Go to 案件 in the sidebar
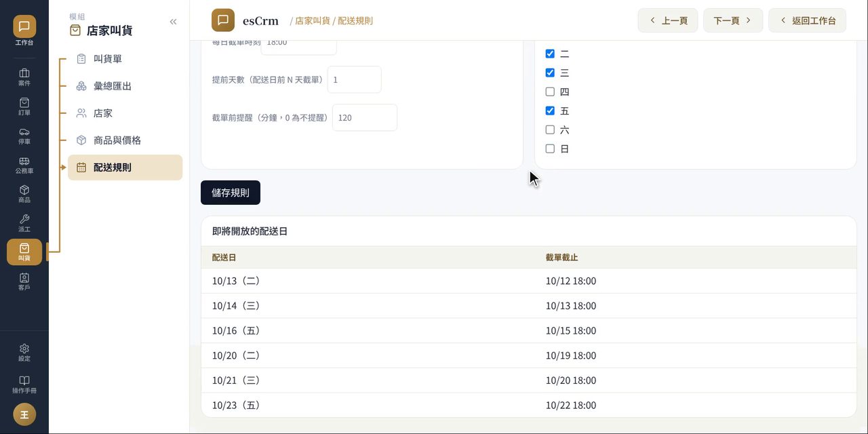 point(24,77)
